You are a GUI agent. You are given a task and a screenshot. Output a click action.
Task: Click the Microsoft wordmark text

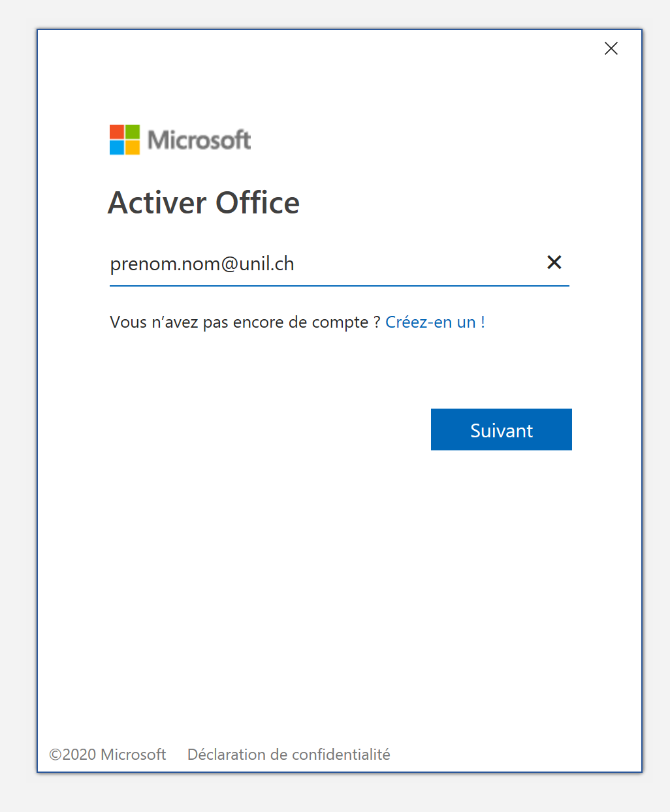pyautogui.click(x=199, y=140)
